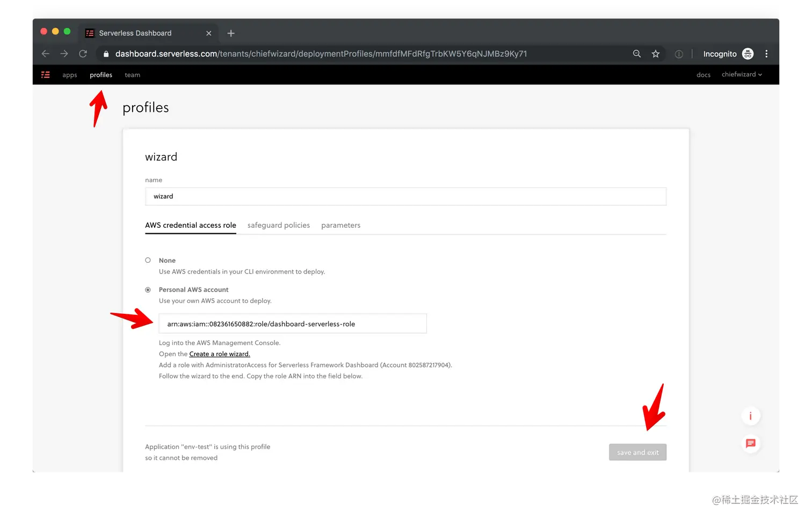Click the Serverless logo icon in navbar

tap(46, 75)
